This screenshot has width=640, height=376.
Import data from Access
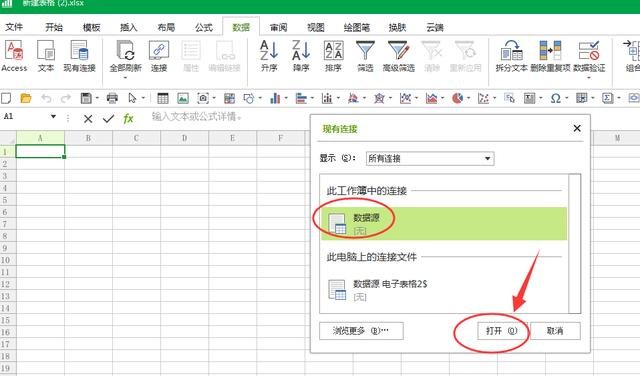14,56
